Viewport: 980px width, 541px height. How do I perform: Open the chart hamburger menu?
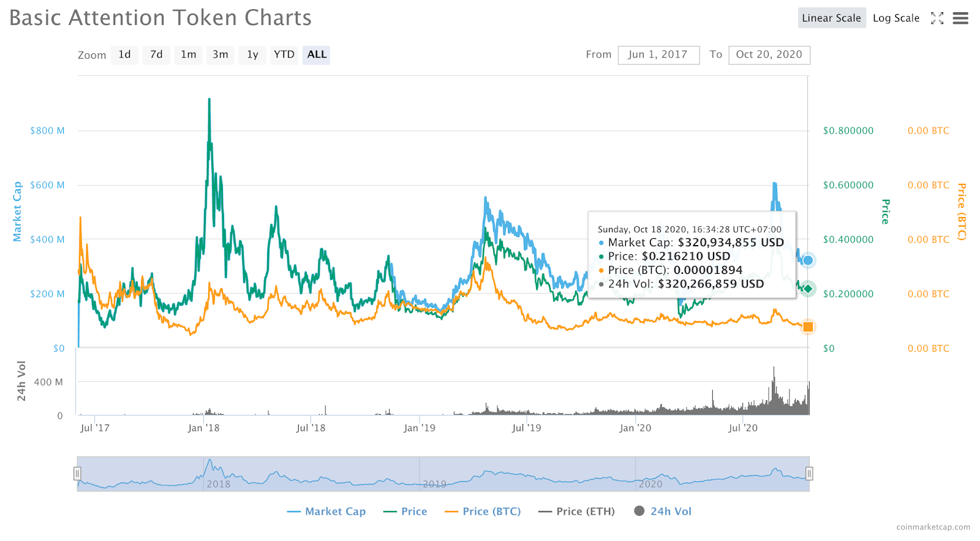(960, 18)
